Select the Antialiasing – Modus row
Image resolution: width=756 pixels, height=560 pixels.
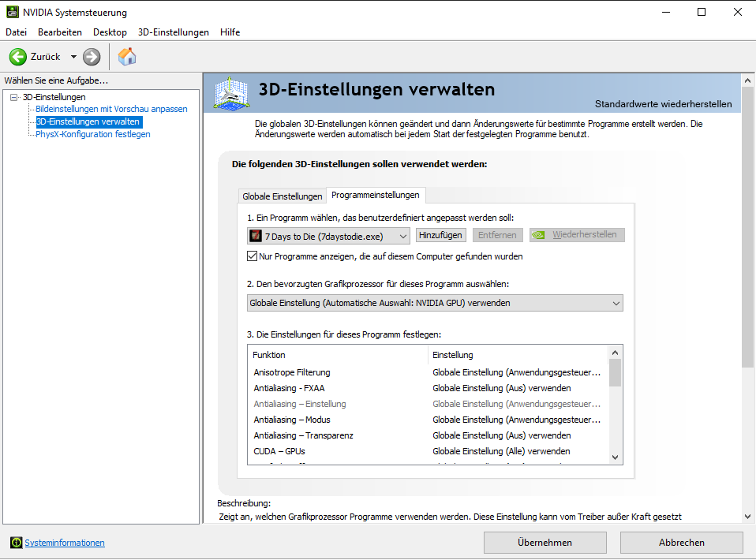(x=429, y=420)
